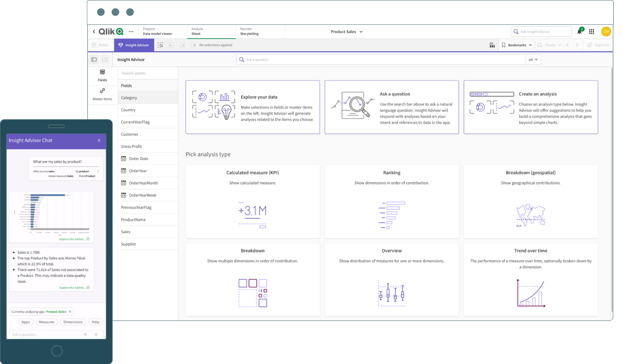
Task: Click the smart search selections icon
Action: click(x=160, y=45)
